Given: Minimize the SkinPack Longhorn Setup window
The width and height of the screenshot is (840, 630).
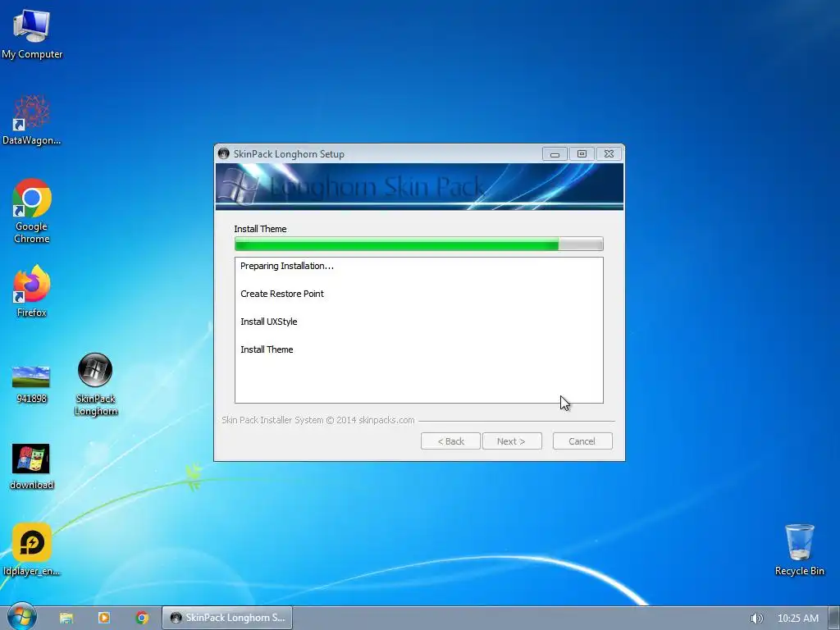Looking at the screenshot, I should pyautogui.click(x=555, y=154).
